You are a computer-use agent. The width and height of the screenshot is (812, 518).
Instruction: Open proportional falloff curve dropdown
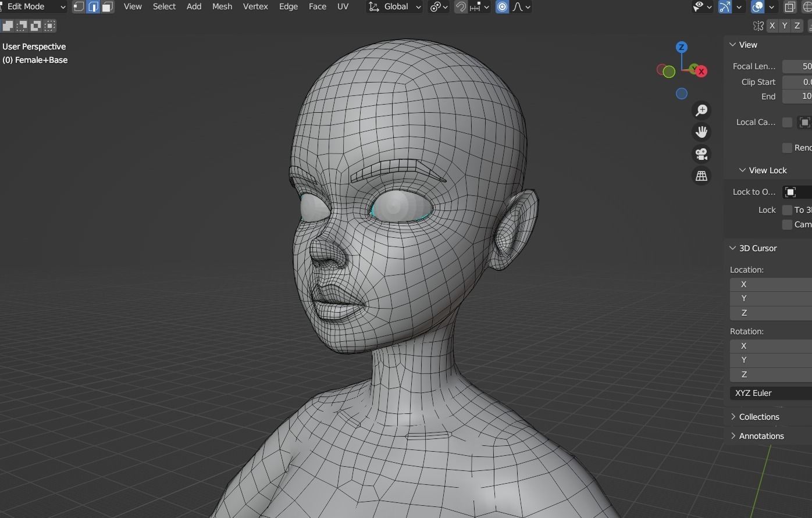(x=521, y=7)
